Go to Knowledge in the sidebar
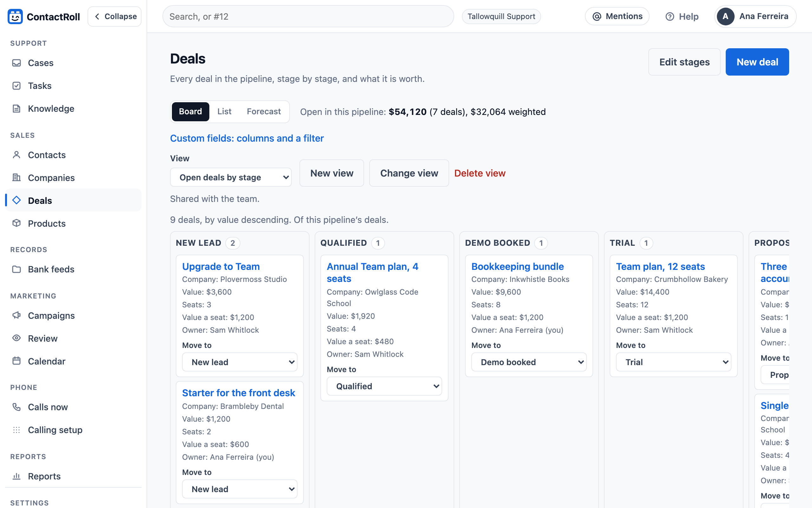This screenshot has width=812, height=508. (x=73, y=109)
